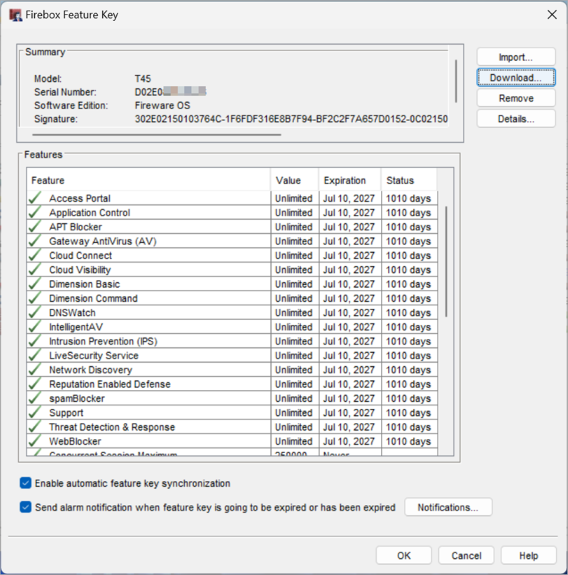Image resolution: width=568 pixels, height=575 pixels.
Task: Click the checkmark icon for Support
Action: point(35,413)
